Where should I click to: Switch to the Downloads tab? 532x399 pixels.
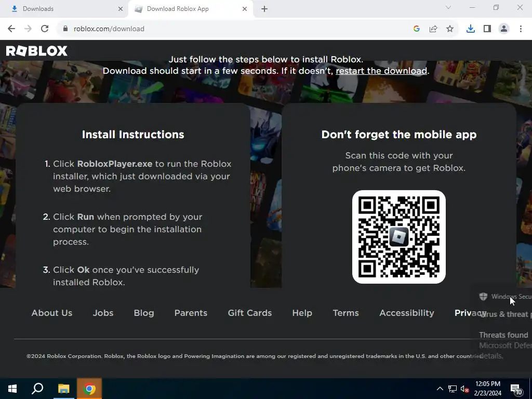click(x=64, y=9)
